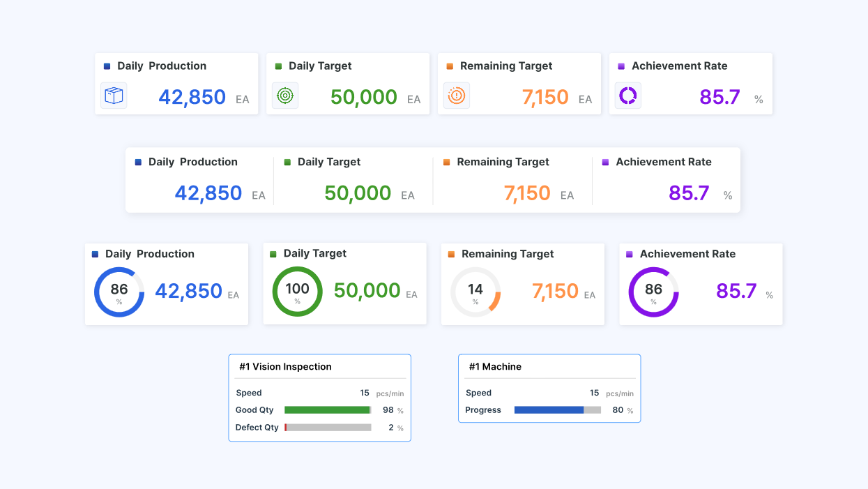This screenshot has height=489, width=868.
Task: Click the #1 Vision Inspection panel title
Action: coord(285,367)
